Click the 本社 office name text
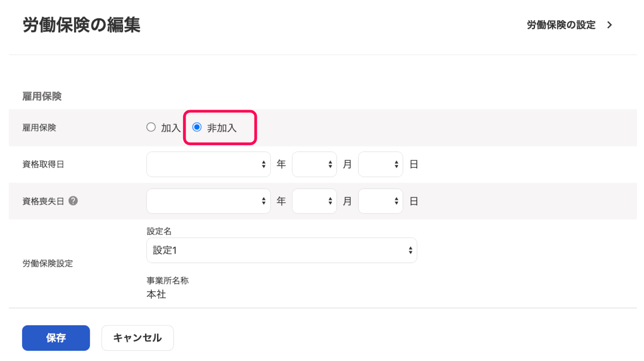Viewport: 644px width, 361px height. tap(156, 294)
